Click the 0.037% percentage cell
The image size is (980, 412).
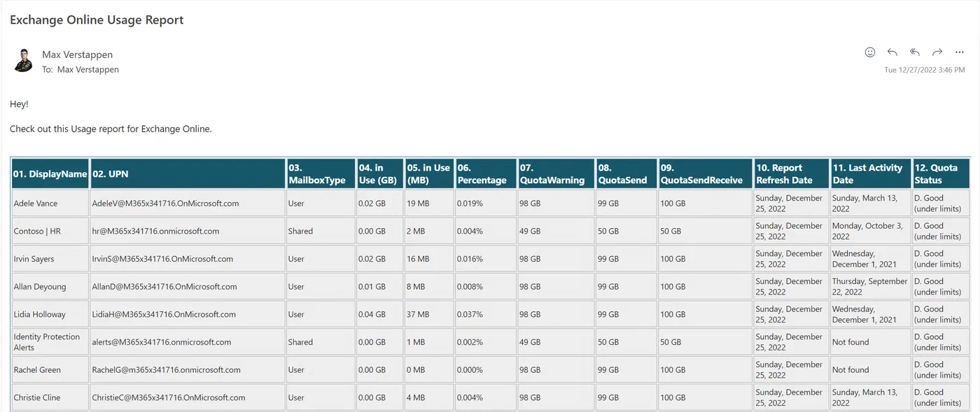coord(486,314)
